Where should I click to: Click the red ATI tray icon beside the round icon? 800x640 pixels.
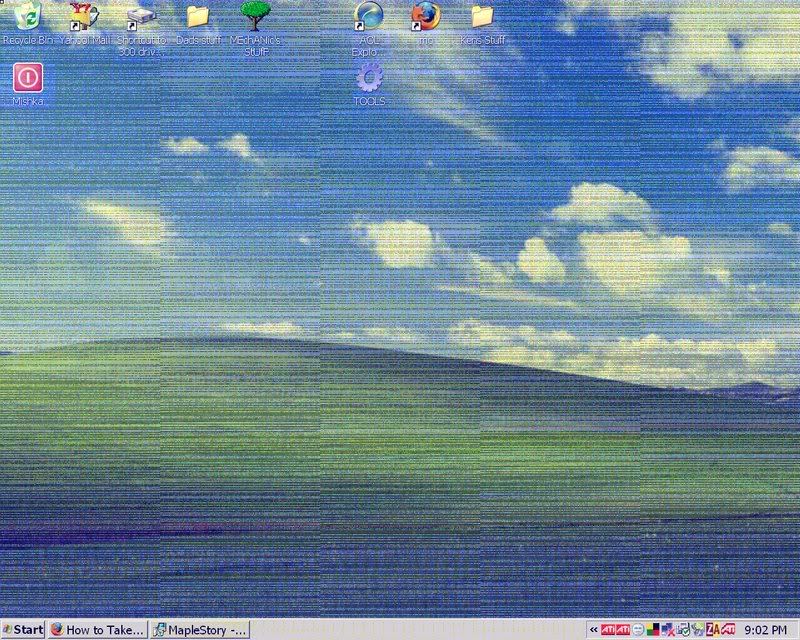(623, 630)
